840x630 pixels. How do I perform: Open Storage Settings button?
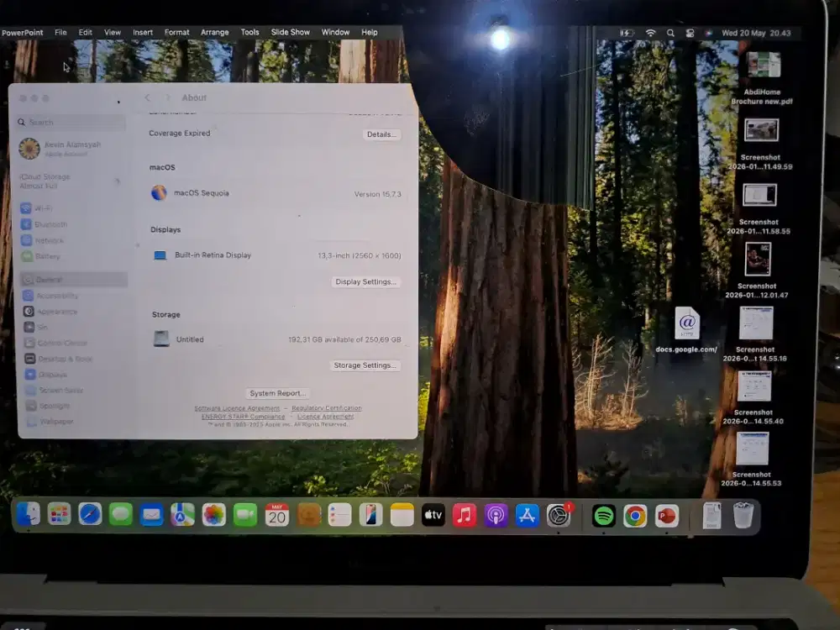click(x=365, y=365)
